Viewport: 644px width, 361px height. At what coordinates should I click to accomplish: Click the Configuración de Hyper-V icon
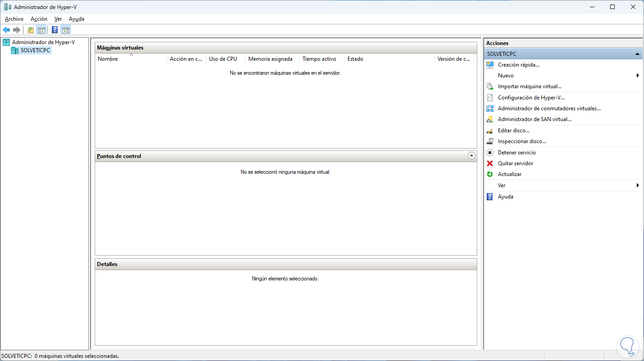490,98
